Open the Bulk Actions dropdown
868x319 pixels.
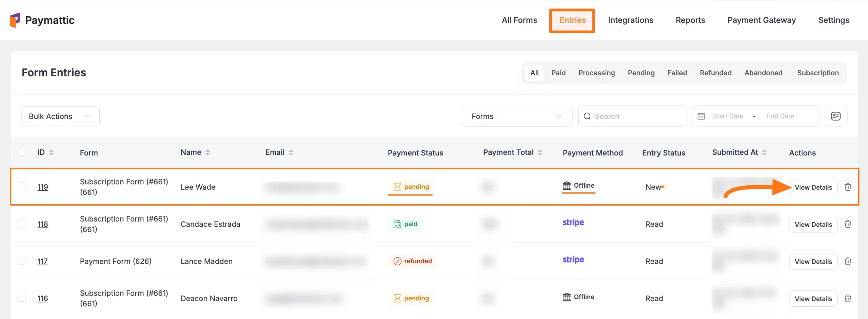[x=60, y=116]
